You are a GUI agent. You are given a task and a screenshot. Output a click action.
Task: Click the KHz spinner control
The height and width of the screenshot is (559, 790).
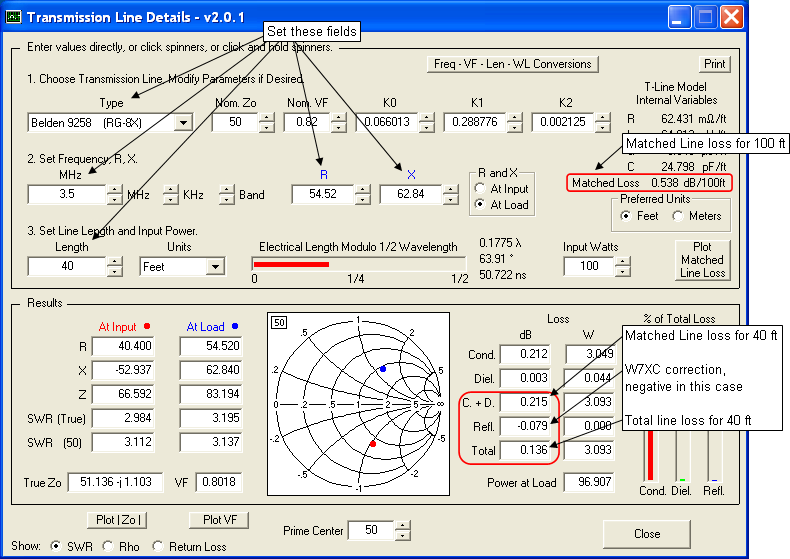click(171, 194)
